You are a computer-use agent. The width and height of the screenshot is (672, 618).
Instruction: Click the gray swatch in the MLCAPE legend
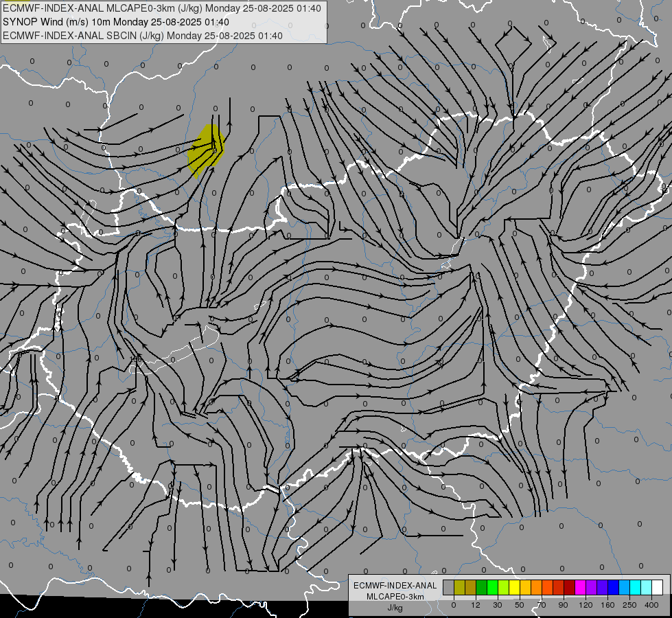(449, 587)
